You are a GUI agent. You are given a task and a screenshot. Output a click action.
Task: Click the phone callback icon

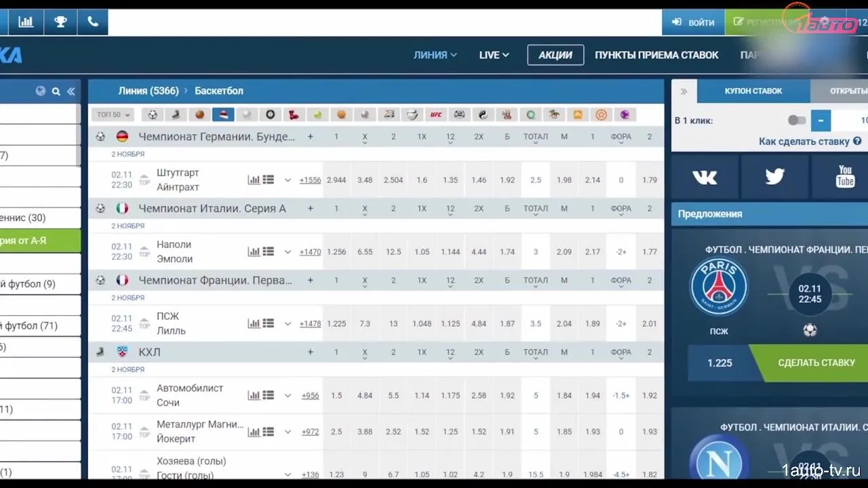93,22
